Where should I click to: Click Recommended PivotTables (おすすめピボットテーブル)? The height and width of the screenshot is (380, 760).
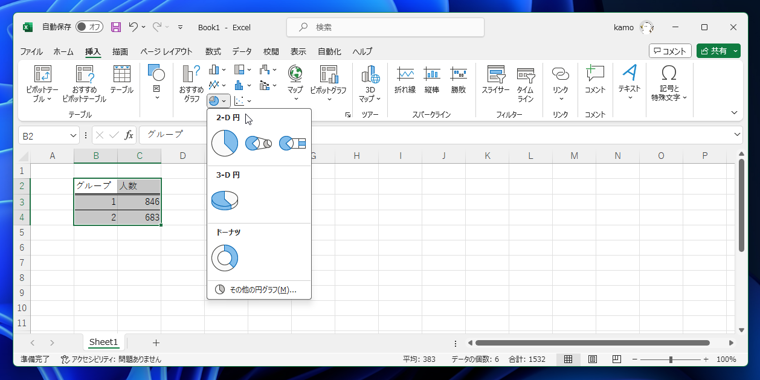click(x=84, y=84)
